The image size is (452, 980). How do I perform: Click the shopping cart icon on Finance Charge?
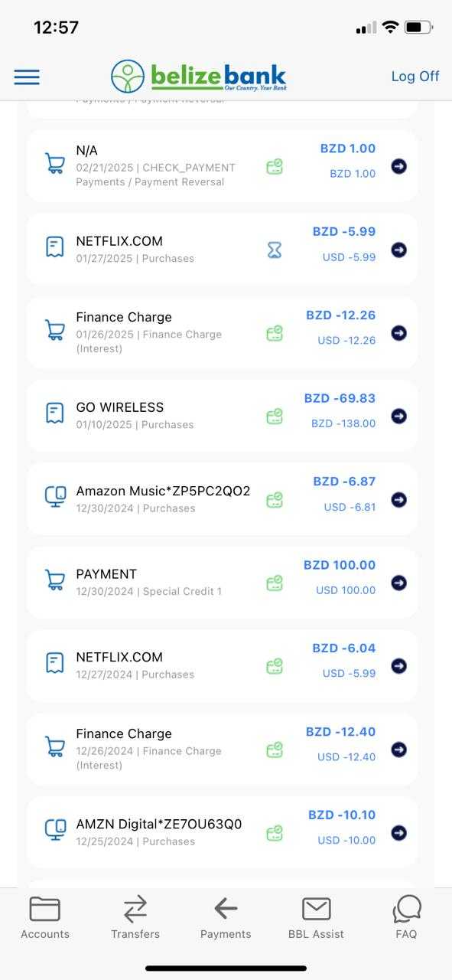54,329
